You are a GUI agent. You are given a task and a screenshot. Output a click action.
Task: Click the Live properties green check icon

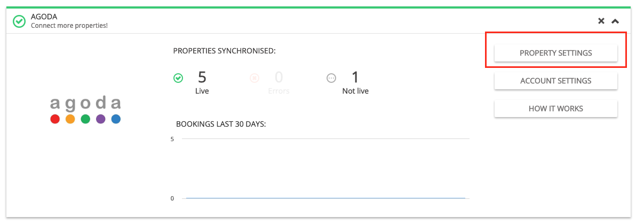click(x=178, y=78)
